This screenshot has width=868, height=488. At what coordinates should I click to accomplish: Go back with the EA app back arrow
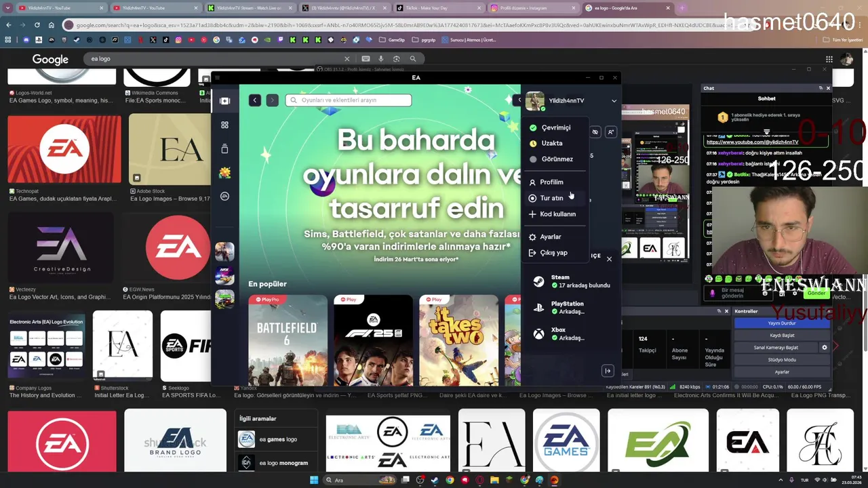(255, 100)
